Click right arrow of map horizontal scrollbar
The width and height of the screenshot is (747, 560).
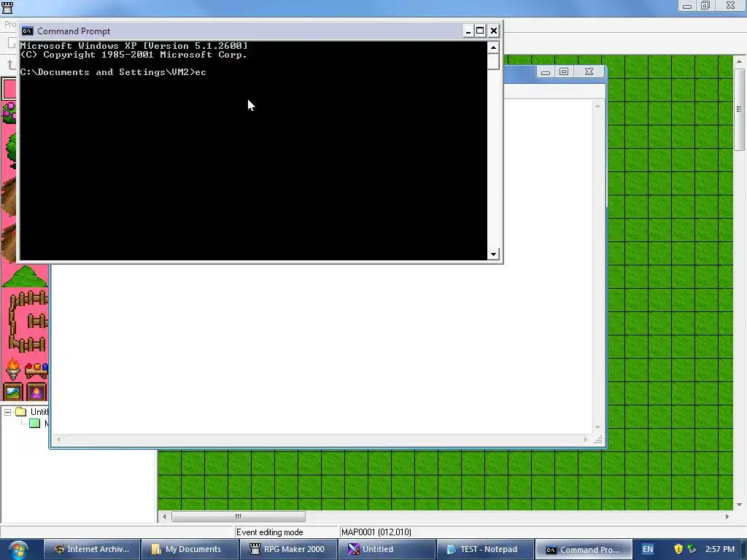727,517
